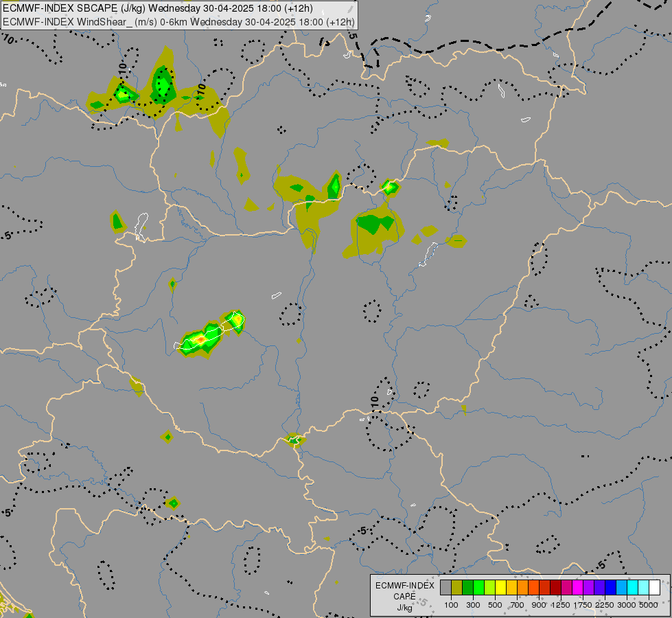Click the 1250 legend value
Screen dimensions: 672x618
point(561,605)
